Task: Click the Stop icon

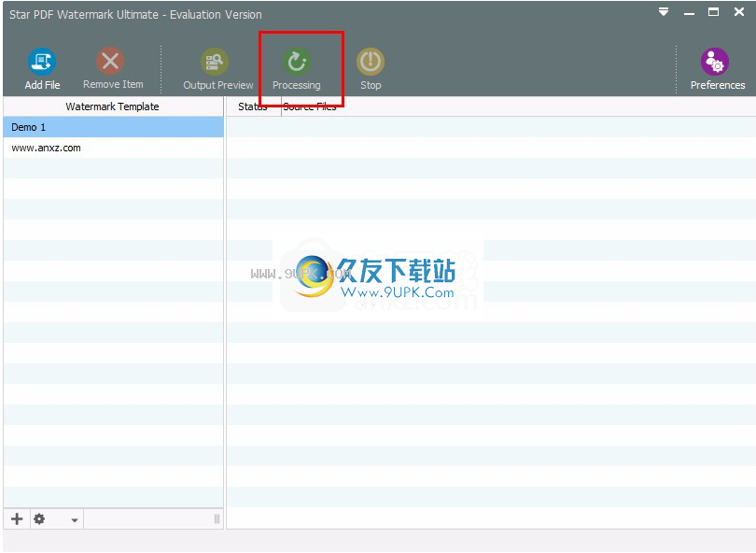Action: 371,62
